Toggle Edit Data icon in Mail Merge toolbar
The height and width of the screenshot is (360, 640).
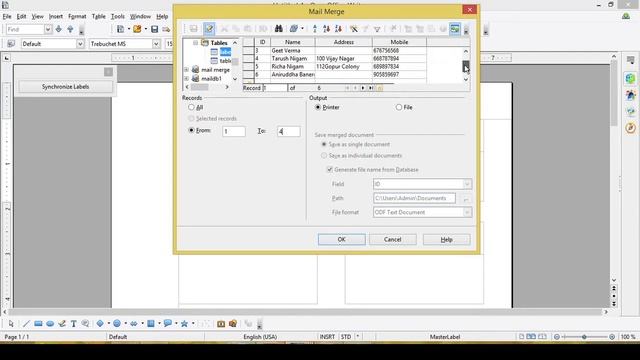(209, 29)
